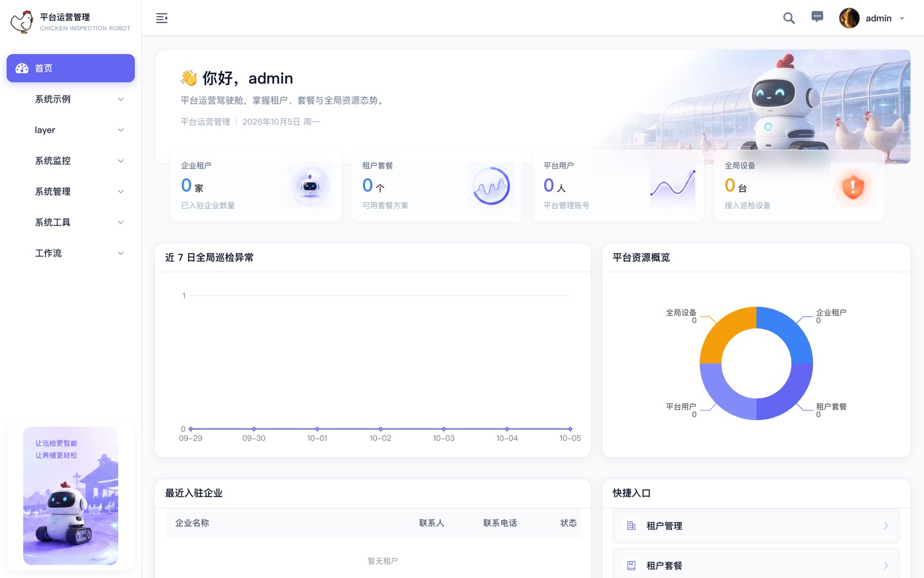Image resolution: width=924 pixels, height=578 pixels.
Task: Click the building icon beside 租户管理
Action: click(x=631, y=526)
